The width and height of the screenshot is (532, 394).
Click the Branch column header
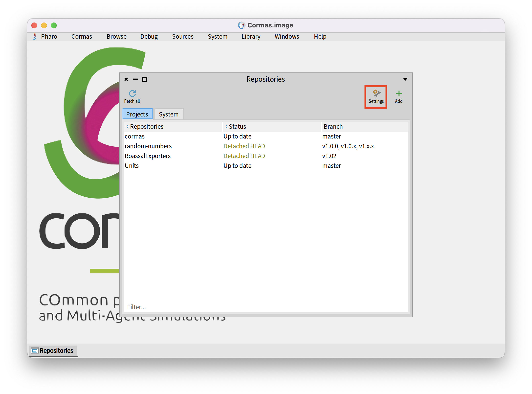(x=333, y=127)
